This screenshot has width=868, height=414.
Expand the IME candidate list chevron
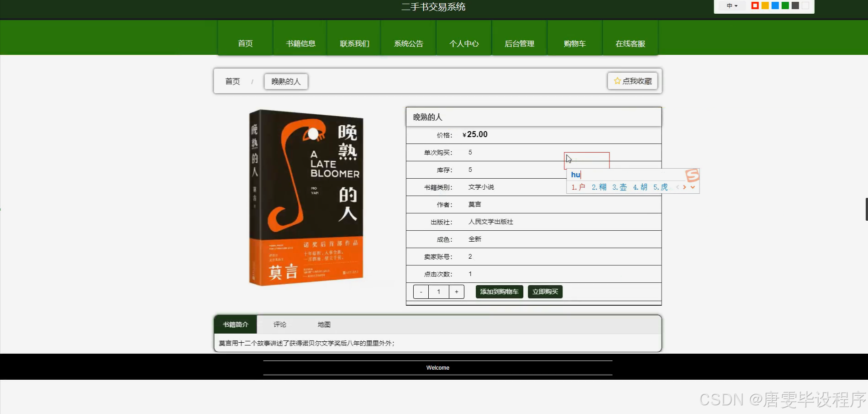tap(693, 187)
